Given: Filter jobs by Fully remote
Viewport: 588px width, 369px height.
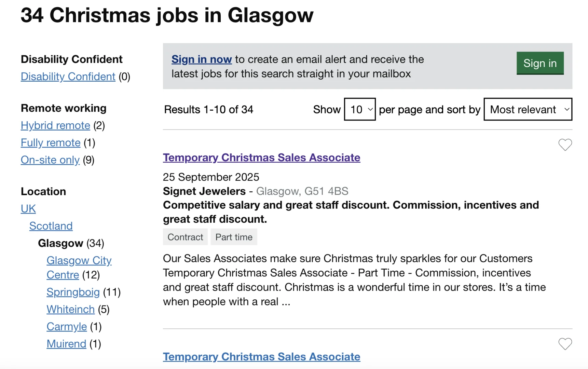Looking at the screenshot, I should 51,142.
